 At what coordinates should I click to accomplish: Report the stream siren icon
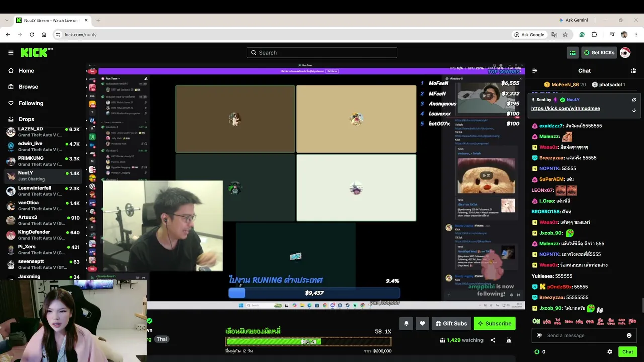[509, 340]
